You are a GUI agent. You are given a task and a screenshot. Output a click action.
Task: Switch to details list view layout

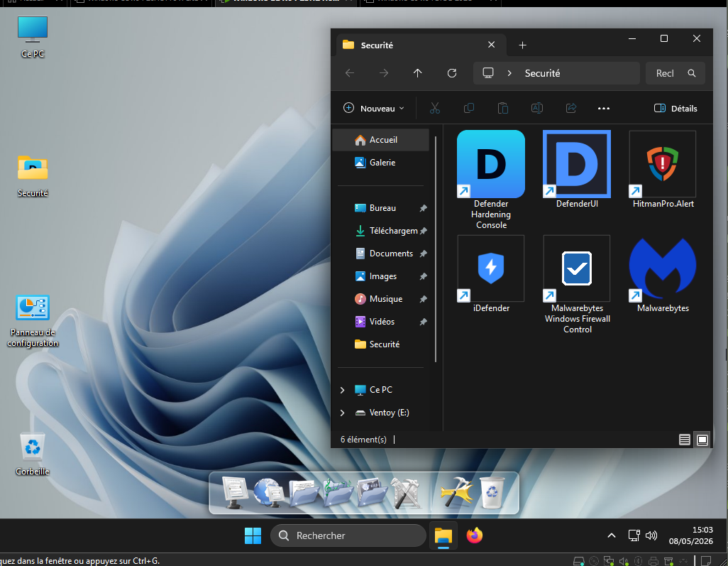(x=684, y=440)
